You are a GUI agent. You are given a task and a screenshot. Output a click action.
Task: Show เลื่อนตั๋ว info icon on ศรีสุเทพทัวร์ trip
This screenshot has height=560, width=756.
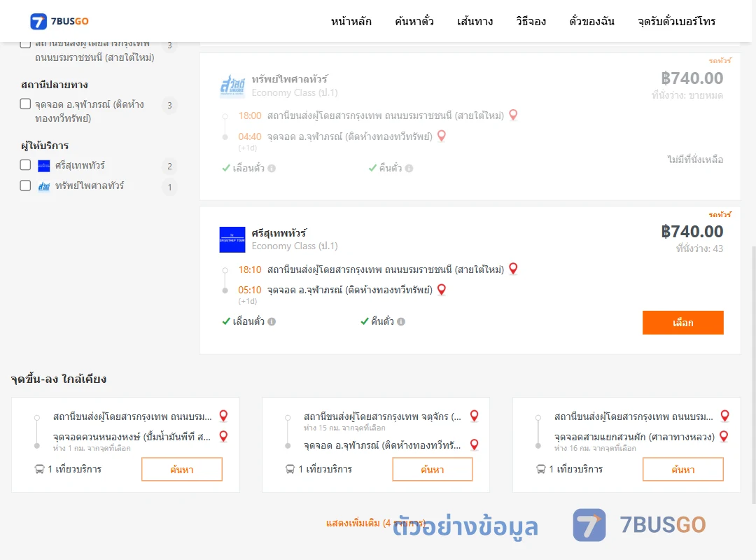coord(272,322)
